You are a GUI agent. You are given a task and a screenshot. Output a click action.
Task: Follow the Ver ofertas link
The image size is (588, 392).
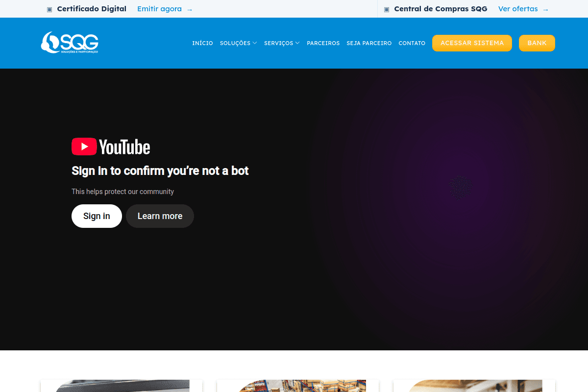pos(518,9)
